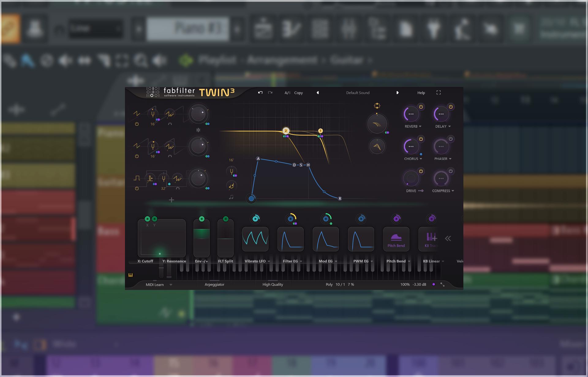This screenshot has height=377, width=588.
Task: Switch plugin to full screen mode
Action: (439, 93)
